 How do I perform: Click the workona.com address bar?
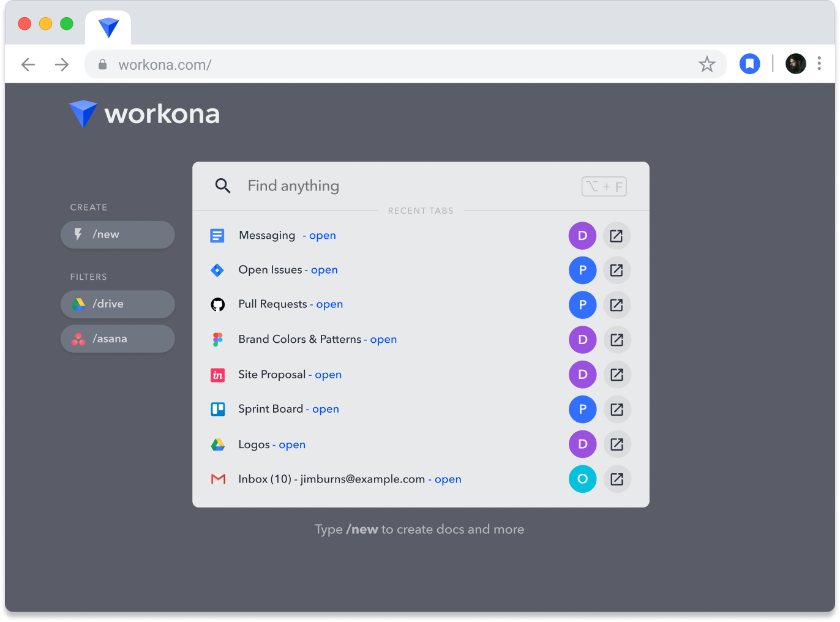point(405,64)
